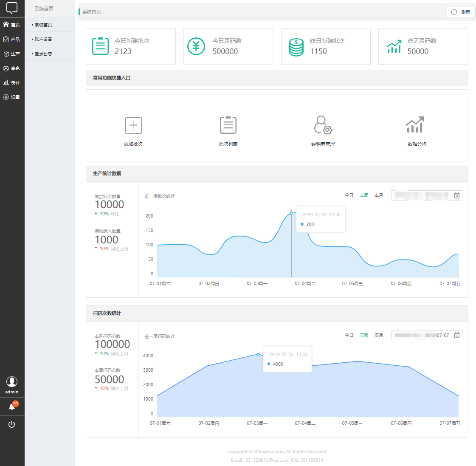Click calendar icon in 生产统计 date field
The height and width of the screenshot is (466, 476).
(457, 195)
